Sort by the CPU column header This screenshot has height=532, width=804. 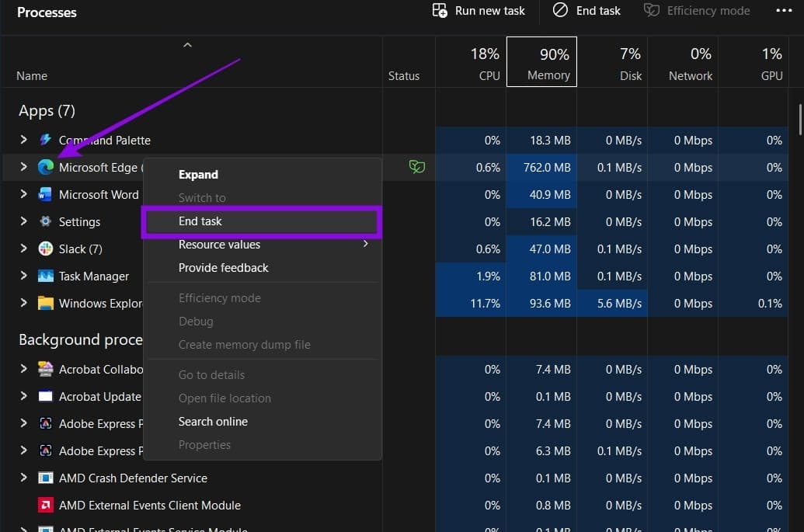[x=471, y=61]
